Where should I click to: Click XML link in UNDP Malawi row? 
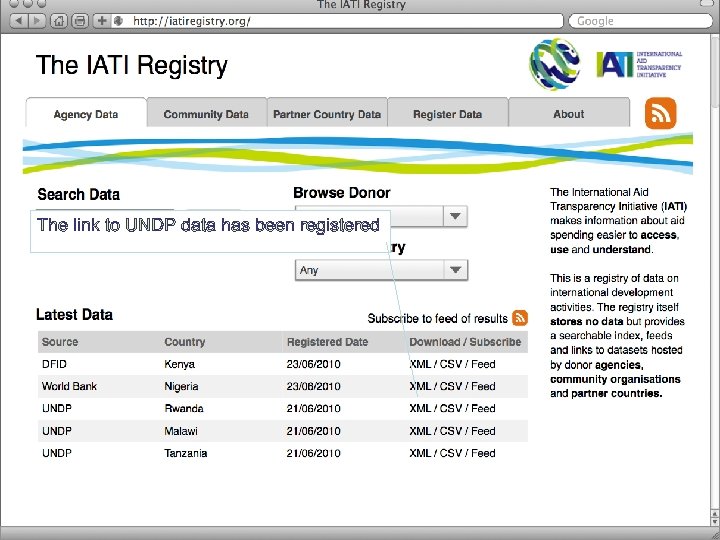pyautogui.click(x=420, y=431)
